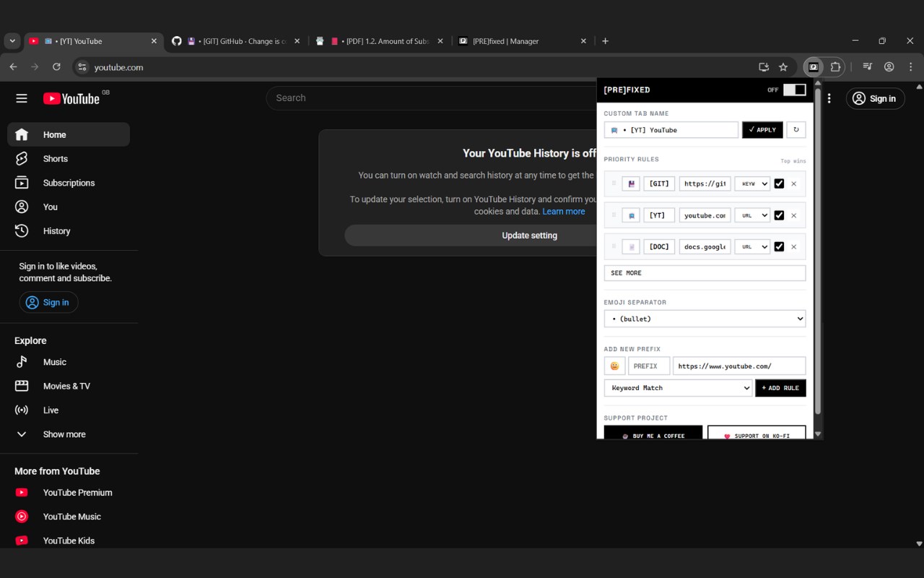
Task: Reset custom tab name with refresh icon
Action: click(796, 130)
